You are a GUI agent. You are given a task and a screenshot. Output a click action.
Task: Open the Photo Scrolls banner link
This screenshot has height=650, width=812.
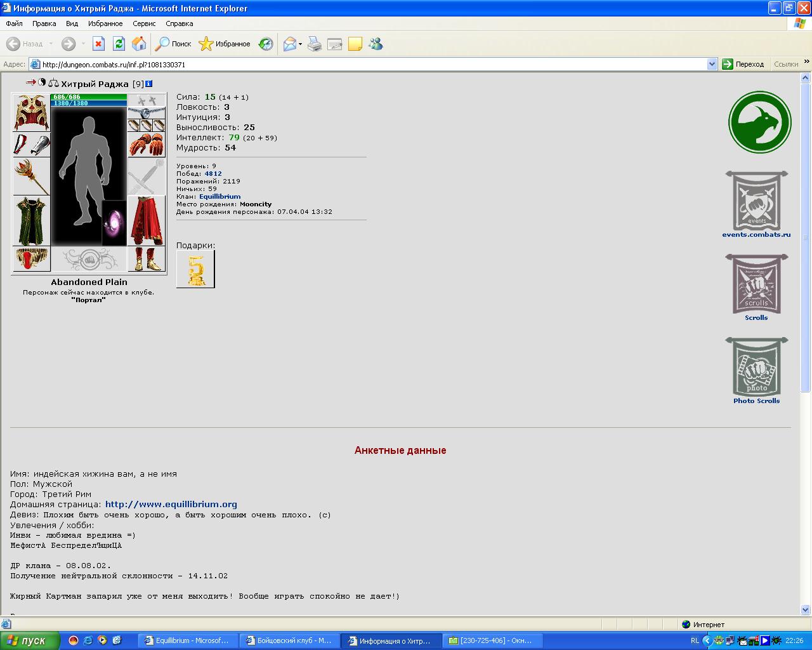click(x=757, y=367)
